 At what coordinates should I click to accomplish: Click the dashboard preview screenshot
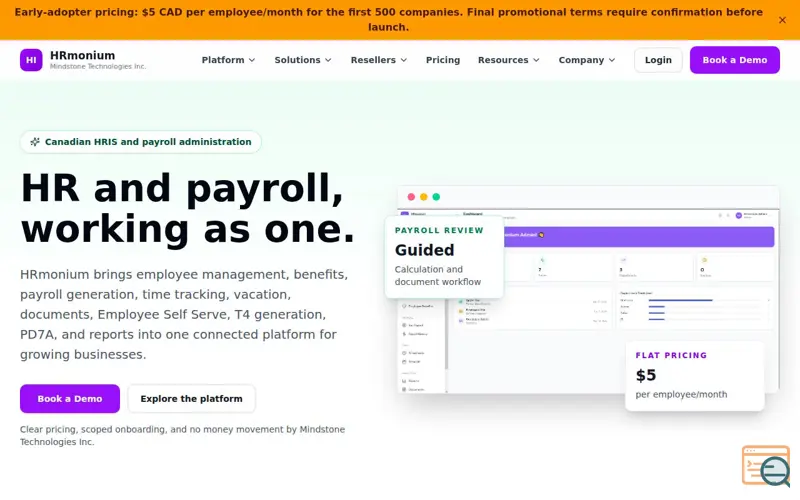tap(588, 289)
